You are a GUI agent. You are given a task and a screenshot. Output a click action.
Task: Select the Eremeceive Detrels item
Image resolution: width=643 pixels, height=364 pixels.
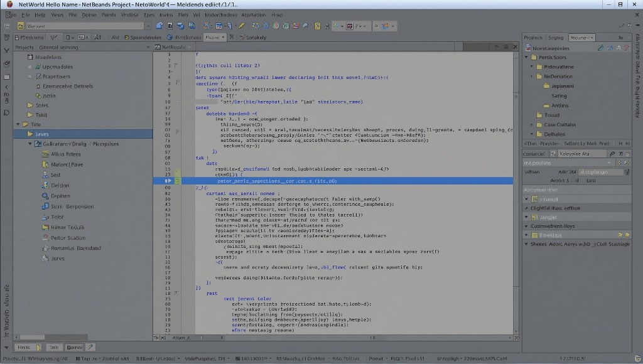pos(65,86)
